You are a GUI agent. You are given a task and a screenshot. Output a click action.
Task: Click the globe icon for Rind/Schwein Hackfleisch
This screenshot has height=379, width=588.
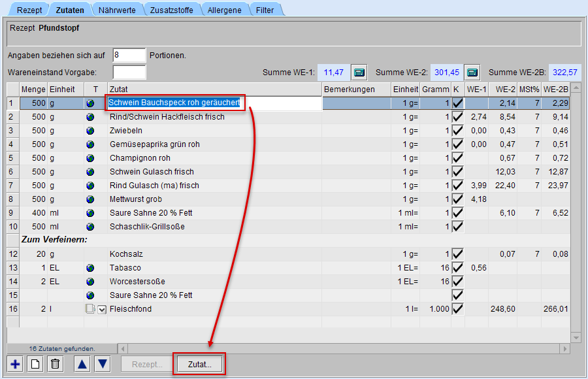click(x=90, y=117)
